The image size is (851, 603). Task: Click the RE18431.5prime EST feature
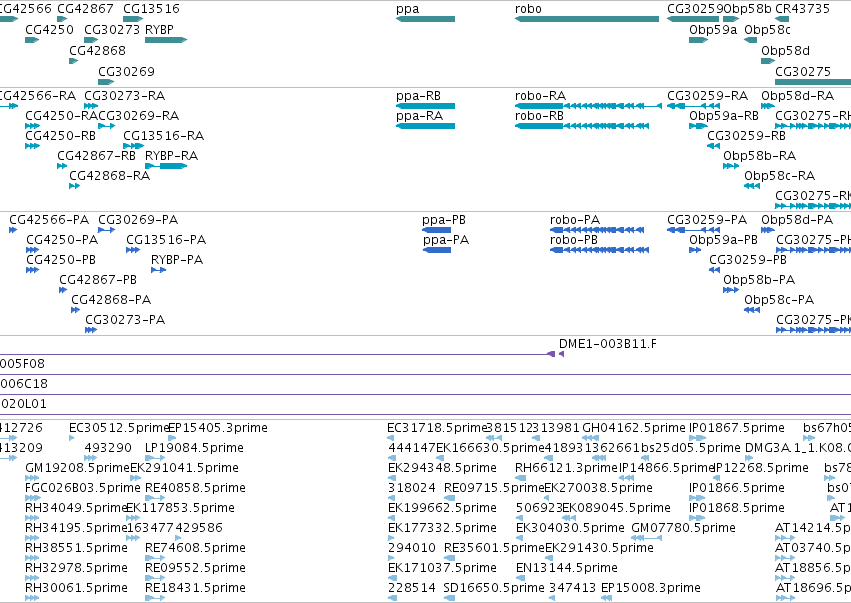(x=155, y=598)
